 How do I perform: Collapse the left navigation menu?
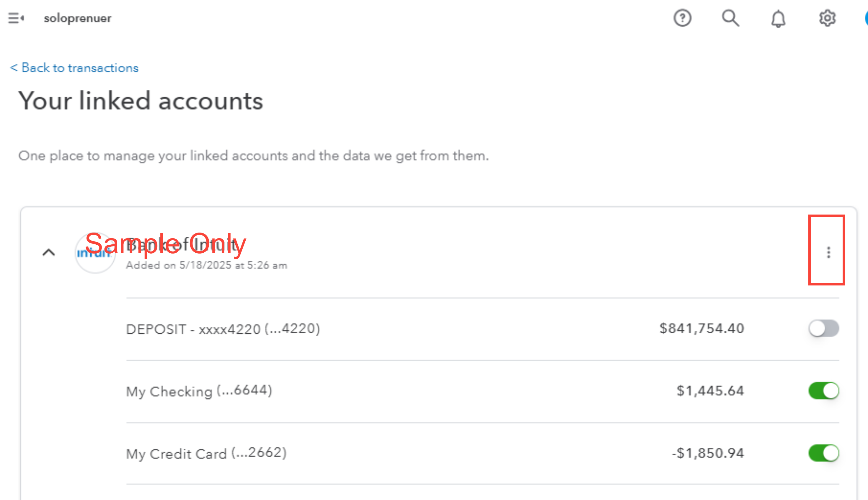[x=16, y=18]
